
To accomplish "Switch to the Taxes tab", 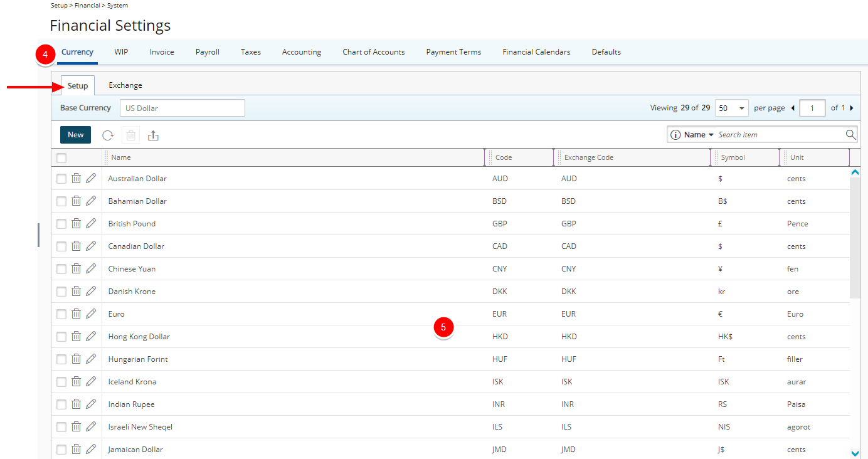I will 251,52.
